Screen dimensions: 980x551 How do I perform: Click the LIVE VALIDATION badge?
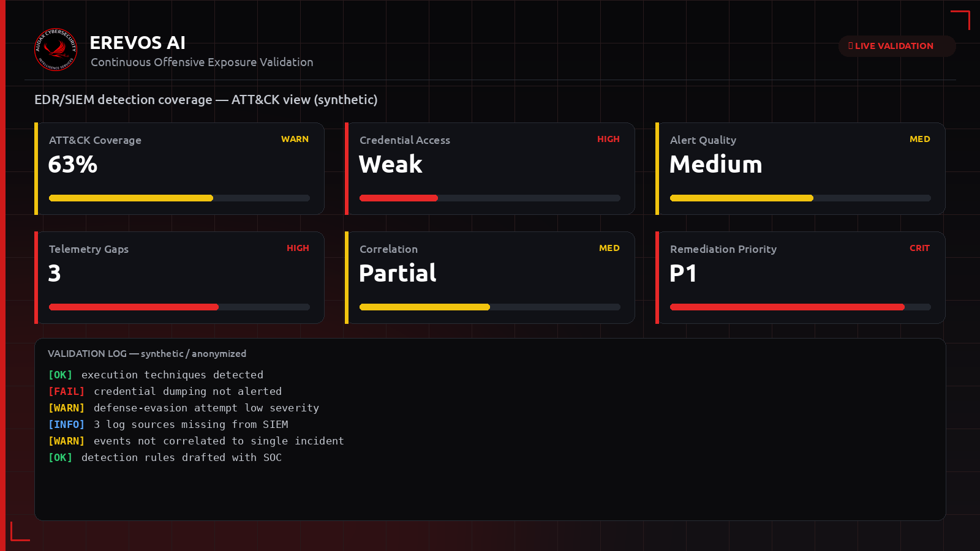pos(897,46)
